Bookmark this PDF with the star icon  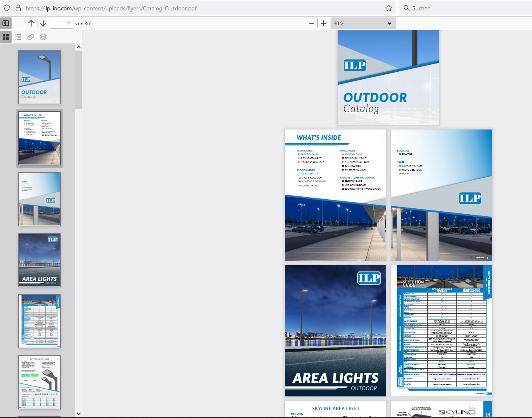click(388, 8)
